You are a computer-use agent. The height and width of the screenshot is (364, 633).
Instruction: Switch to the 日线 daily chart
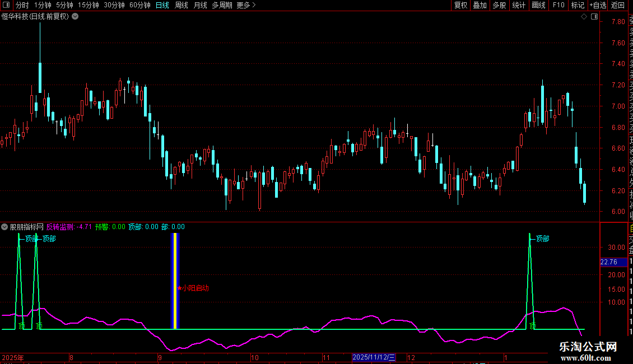pyautogui.click(x=162, y=5)
